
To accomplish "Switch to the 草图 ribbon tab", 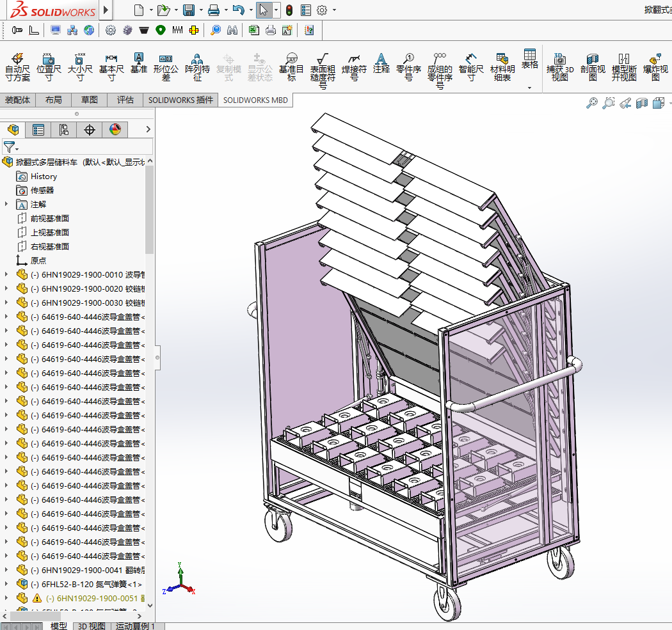I will pos(90,100).
